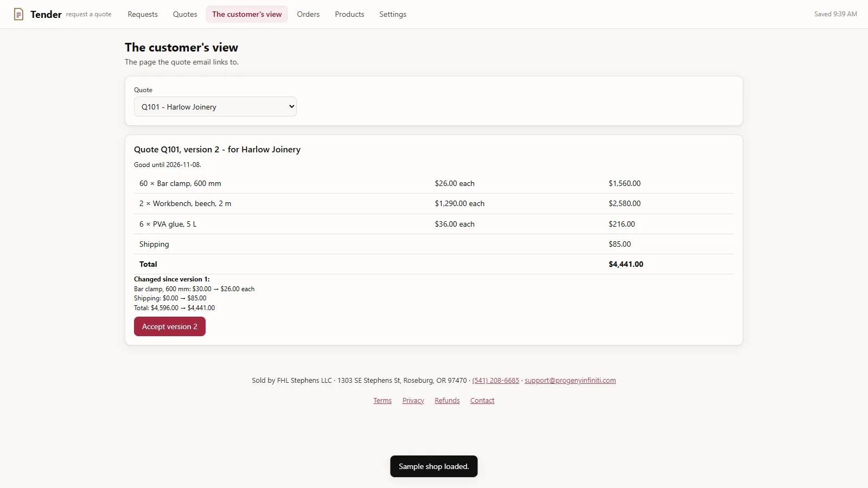Expand the Quote dropdown showing Q101 - Harlow Joinery
This screenshot has height=488, width=868.
215,107
